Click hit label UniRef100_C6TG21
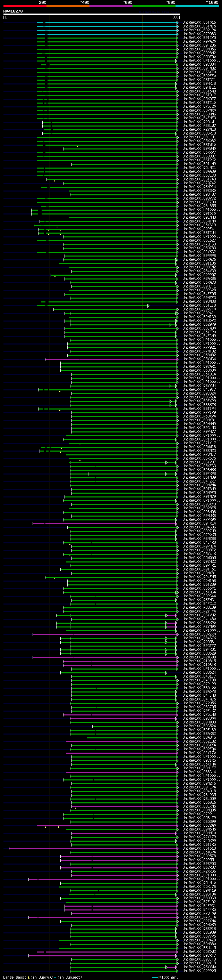The image size is (222, 980). tap(199, 80)
